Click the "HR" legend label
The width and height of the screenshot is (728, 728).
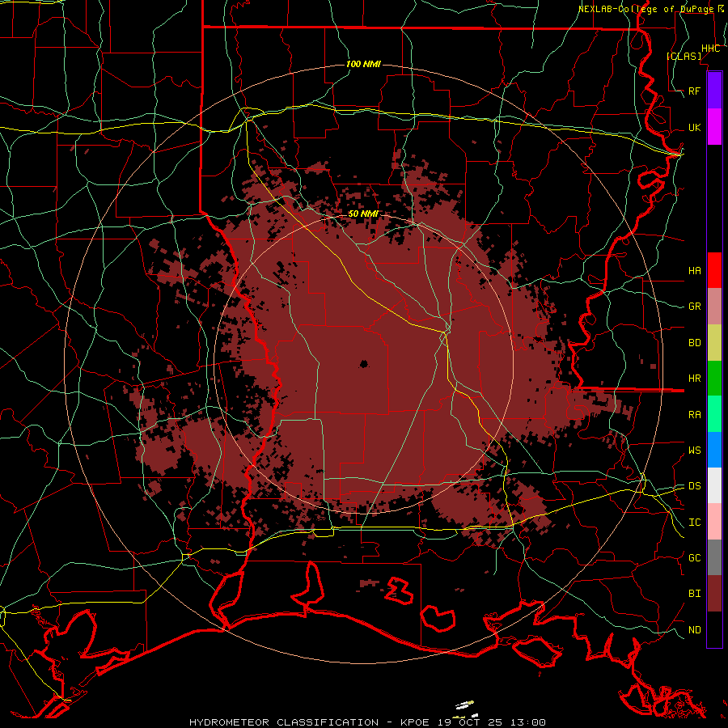(x=695, y=379)
